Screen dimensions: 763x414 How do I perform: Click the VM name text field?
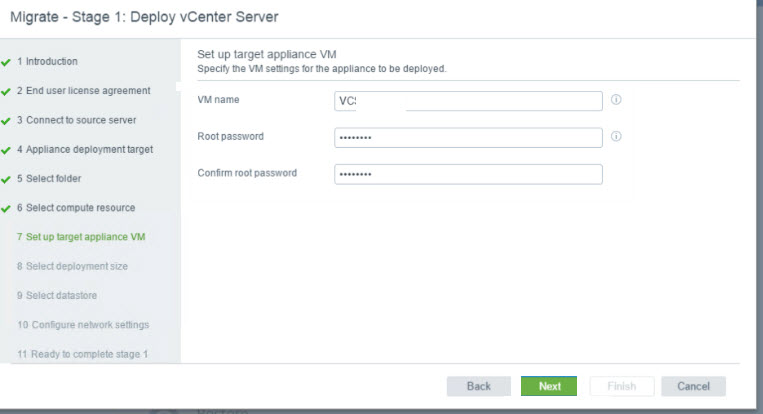(x=468, y=100)
